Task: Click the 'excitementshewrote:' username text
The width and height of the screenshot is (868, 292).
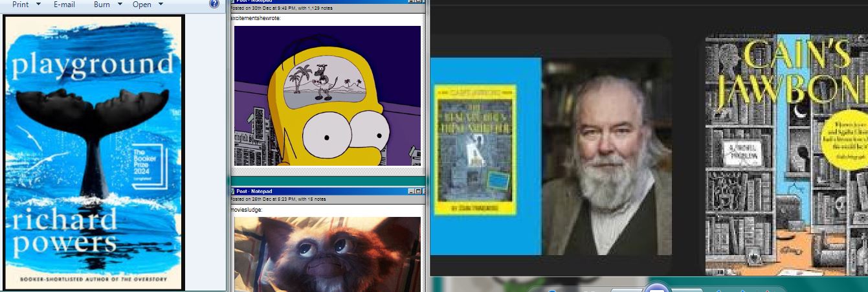Action: click(x=256, y=18)
